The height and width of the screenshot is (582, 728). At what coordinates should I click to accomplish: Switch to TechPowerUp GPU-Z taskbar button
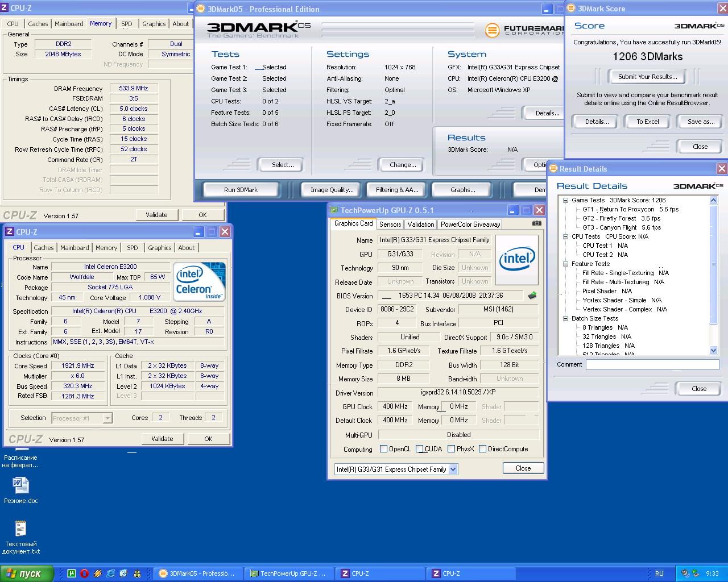[x=289, y=573]
